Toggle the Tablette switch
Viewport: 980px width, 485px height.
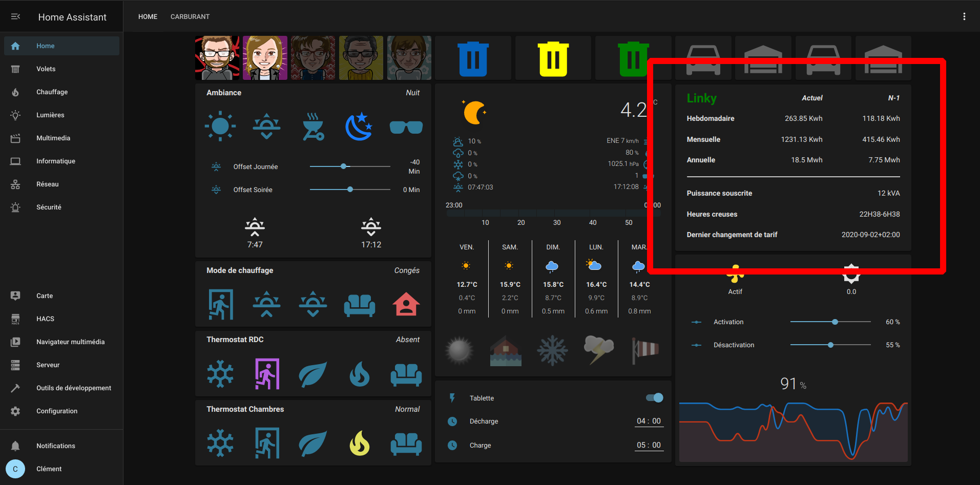coord(654,398)
